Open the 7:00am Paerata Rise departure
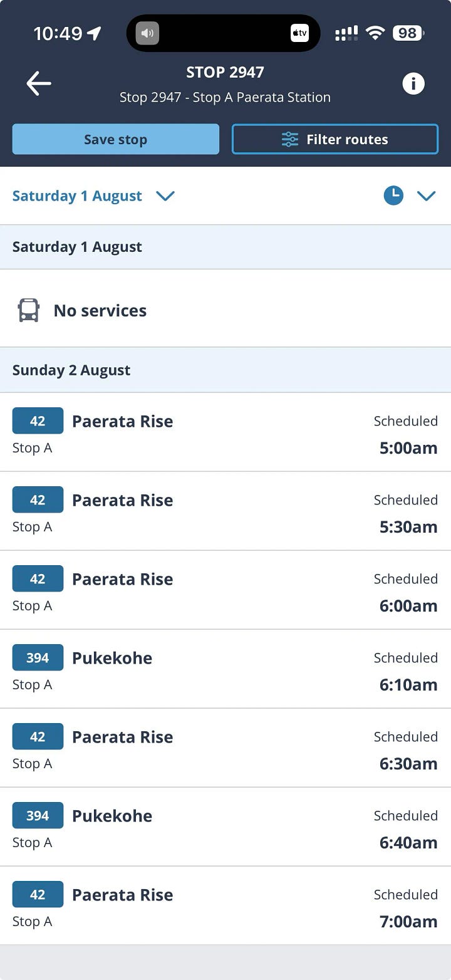Screen dimensions: 451x980 225,906
